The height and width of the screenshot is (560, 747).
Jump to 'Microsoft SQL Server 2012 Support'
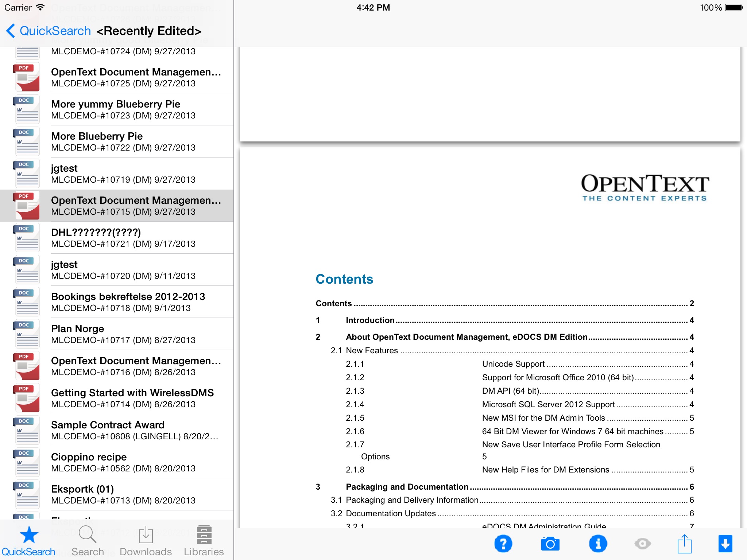click(520, 404)
